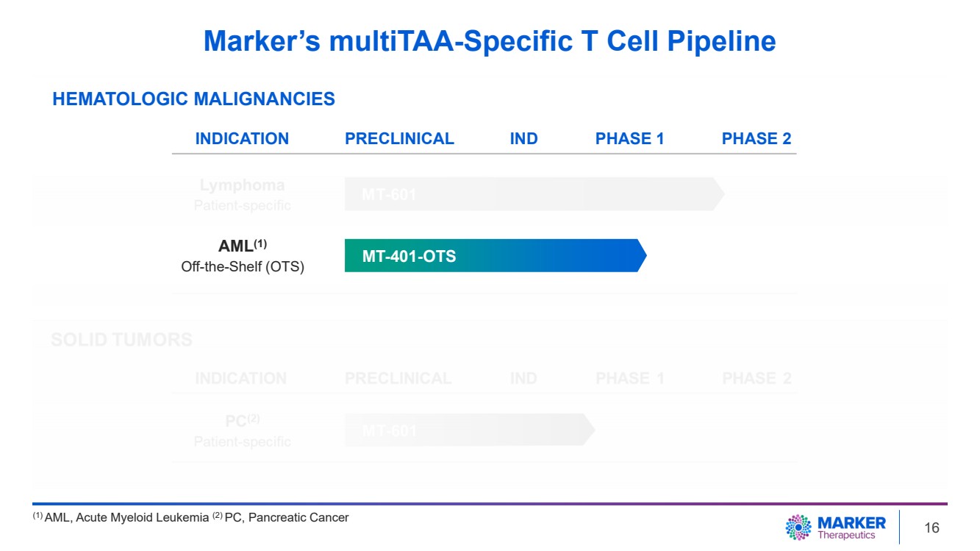The image size is (980, 551).
Task: Click the faded SOLID TUMORS heading
Action: tap(121, 340)
